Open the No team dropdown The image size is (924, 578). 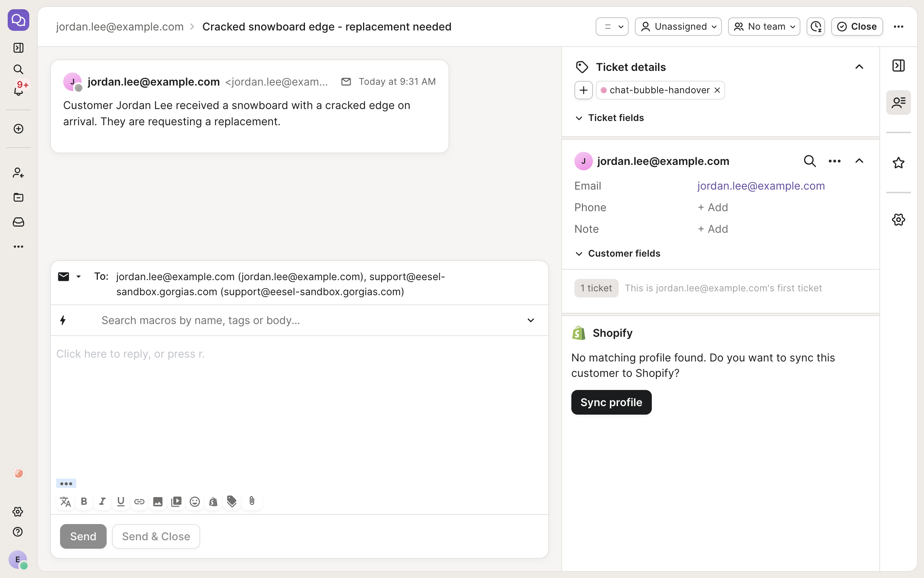[x=764, y=27]
